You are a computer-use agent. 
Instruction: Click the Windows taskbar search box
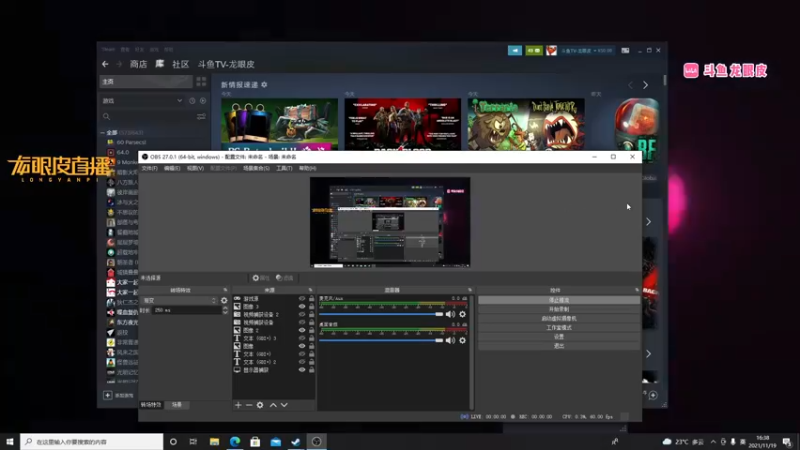click(x=92, y=442)
